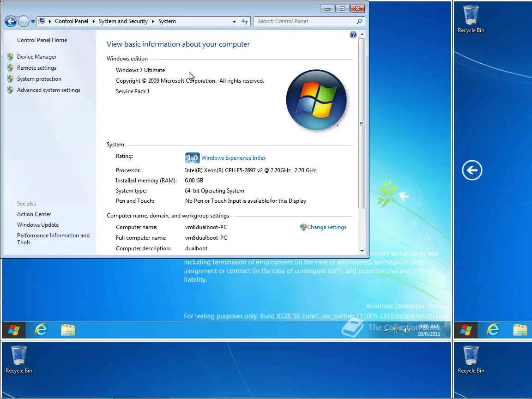532x399 pixels.
Task: Open Remote settings
Action: pyautogui.click(x=36, y=68)
